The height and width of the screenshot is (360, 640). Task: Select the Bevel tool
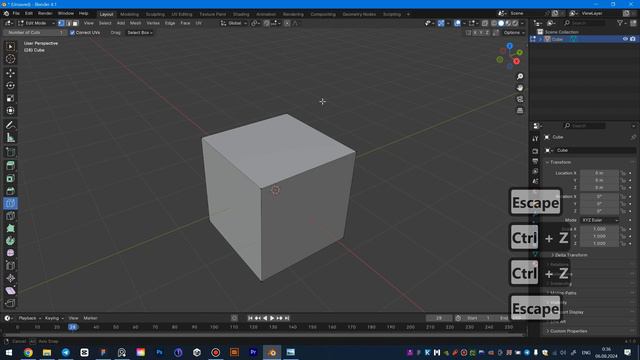coord(11,191)
